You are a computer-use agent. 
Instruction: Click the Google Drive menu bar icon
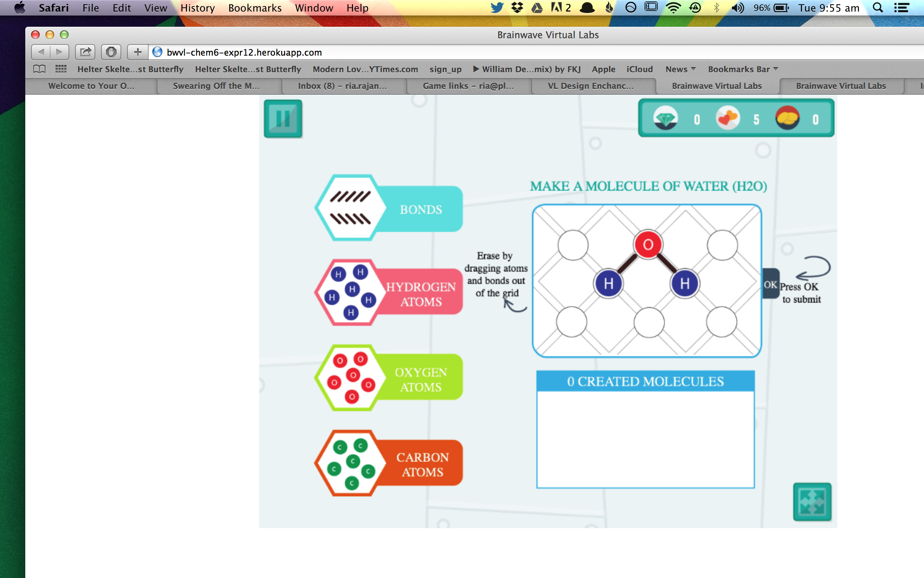click(x=537, y=8)
